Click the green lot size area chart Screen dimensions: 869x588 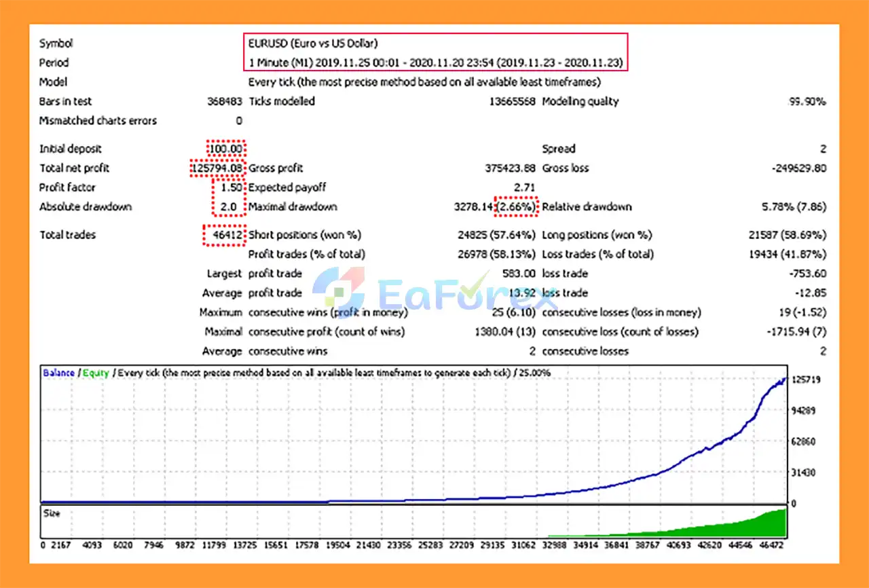(x=747, y=526)
